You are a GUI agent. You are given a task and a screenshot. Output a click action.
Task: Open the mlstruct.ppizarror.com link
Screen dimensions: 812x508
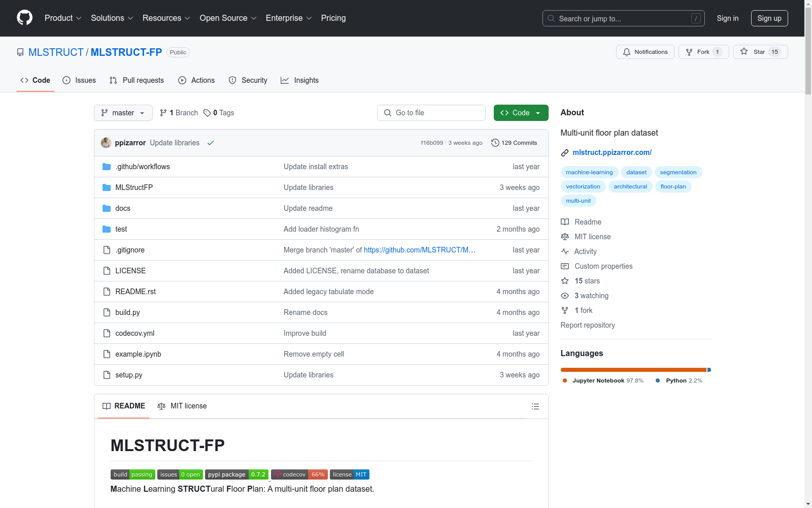pos(612,152)
